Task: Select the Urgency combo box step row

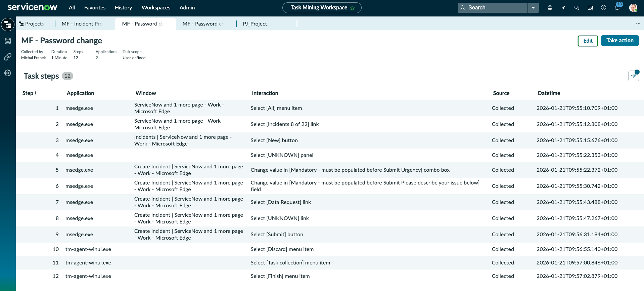Action: point(330,170)
